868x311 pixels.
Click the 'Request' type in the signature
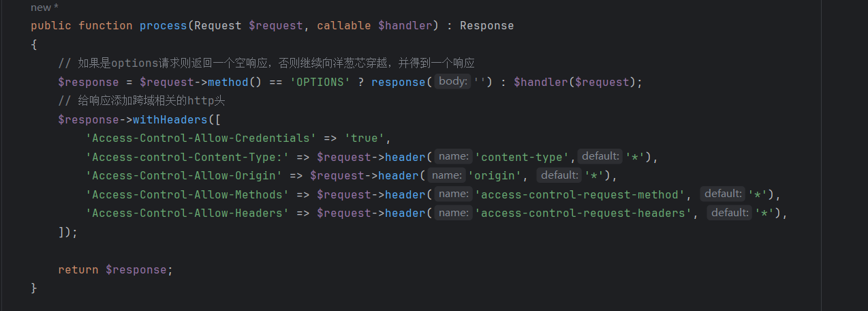pyautogui.click(x=218, y=26)
